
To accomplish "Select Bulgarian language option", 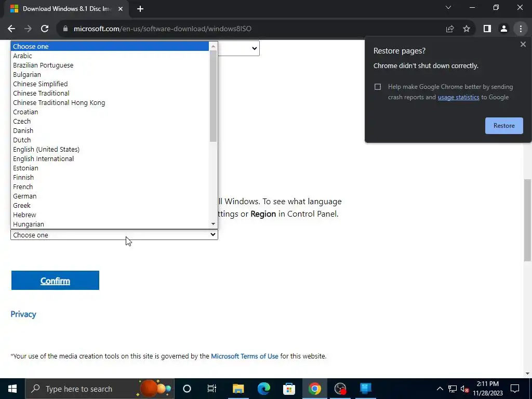I will pos(110,75).
